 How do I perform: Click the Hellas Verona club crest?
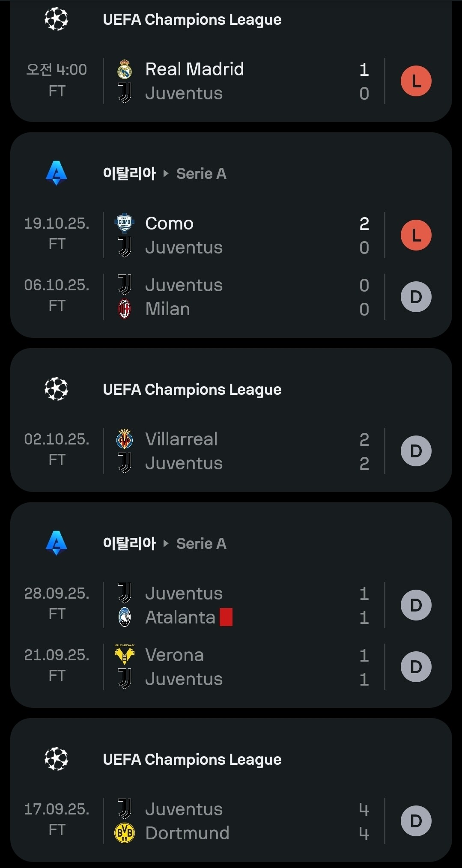125,654
